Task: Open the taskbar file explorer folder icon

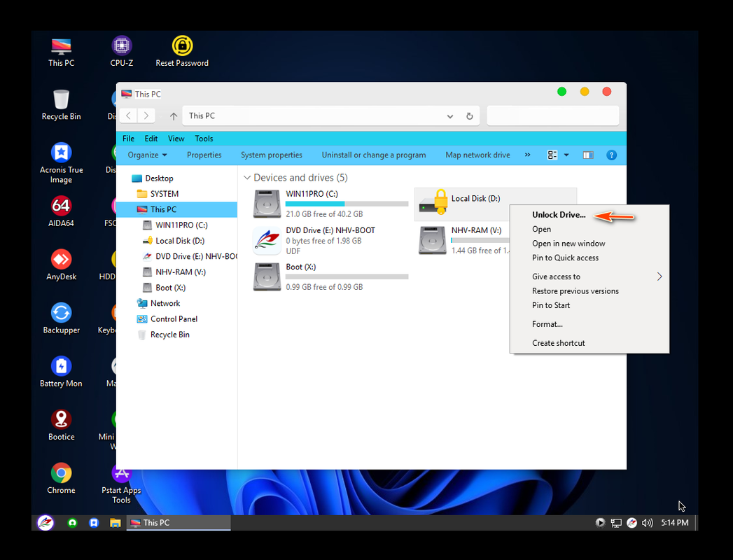Action: [115, 523]
